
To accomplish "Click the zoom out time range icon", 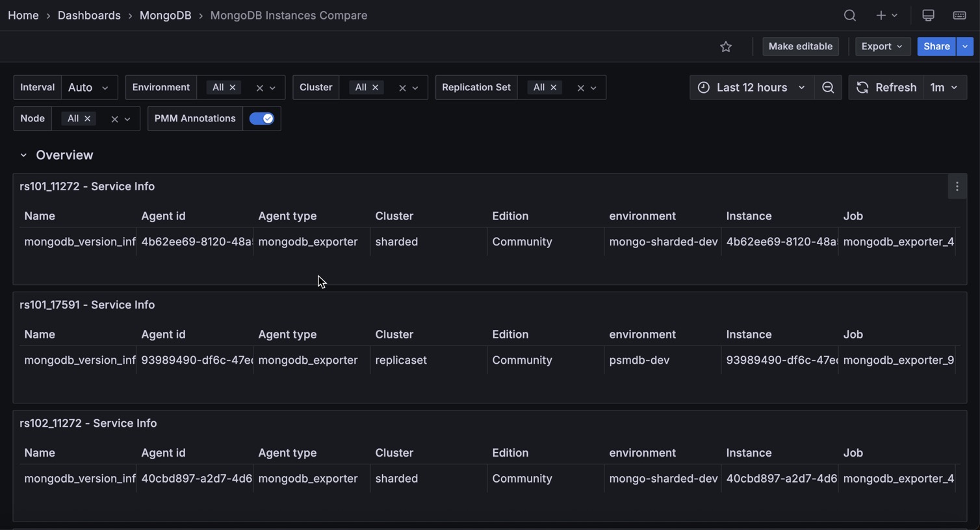I will click(827, 88).
